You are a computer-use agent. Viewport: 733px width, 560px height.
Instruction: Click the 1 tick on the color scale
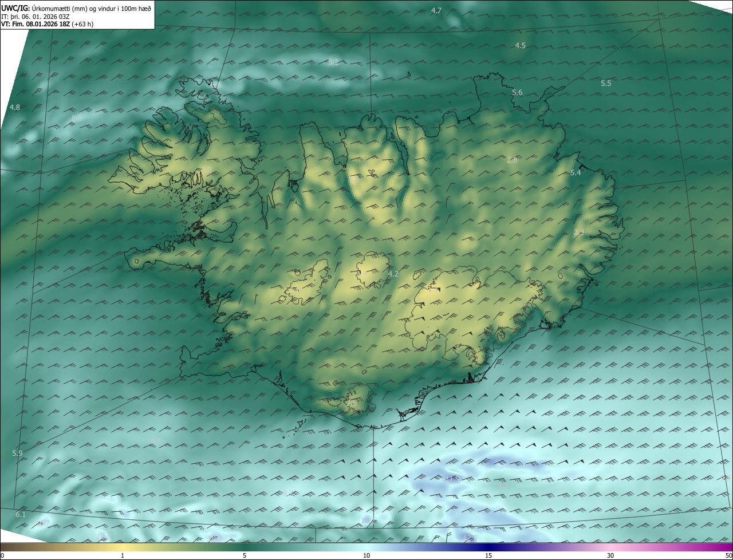click(123, 555)
